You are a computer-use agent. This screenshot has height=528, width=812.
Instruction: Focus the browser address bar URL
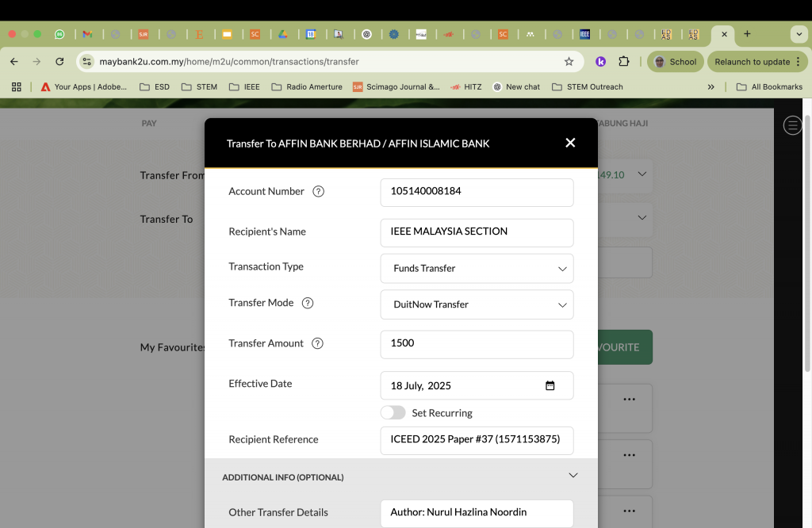[229, 62]
